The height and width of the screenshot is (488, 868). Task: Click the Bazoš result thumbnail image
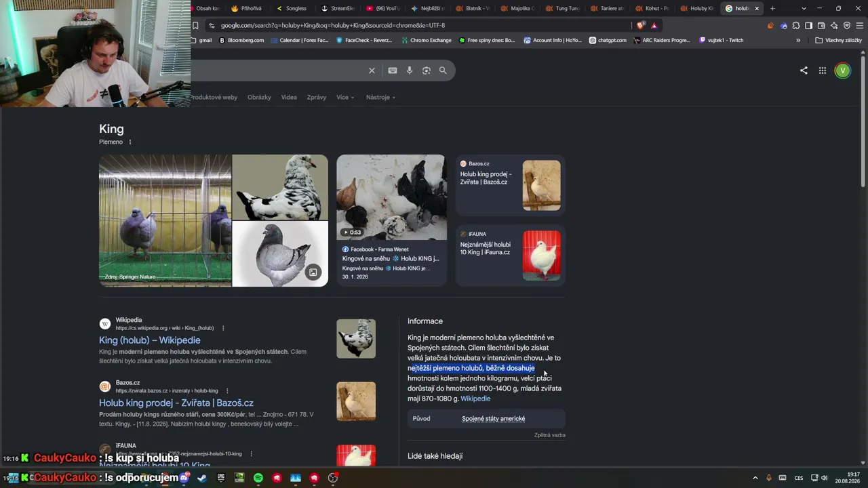(x=356, y=401)
